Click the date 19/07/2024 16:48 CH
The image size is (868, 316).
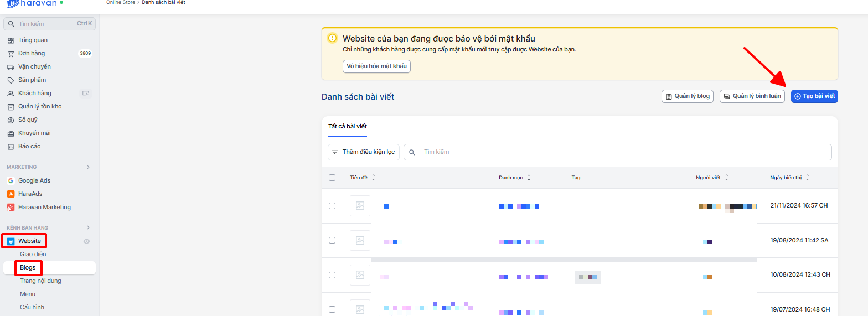pos(799,309)
